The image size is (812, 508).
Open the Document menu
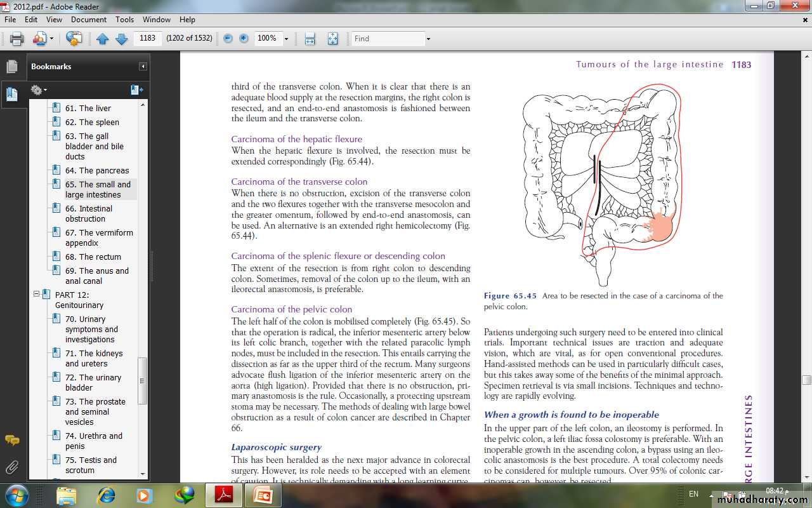pyautogui.click(x=89, y=20)
